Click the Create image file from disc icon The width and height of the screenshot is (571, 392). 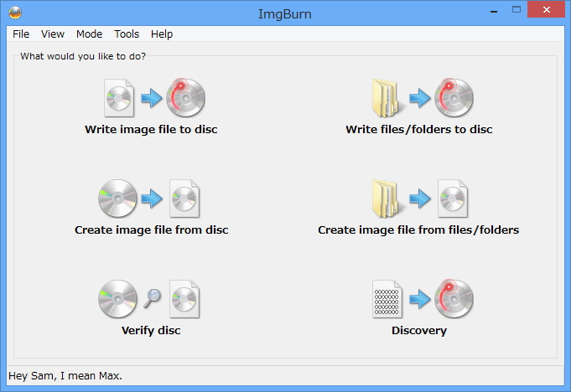pos(149,199)
